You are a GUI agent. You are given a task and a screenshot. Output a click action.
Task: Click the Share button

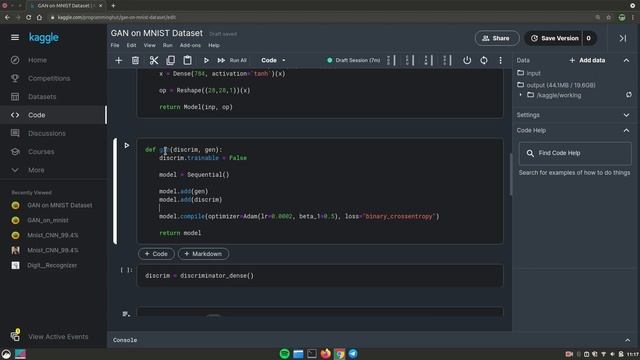pos(497,38)
